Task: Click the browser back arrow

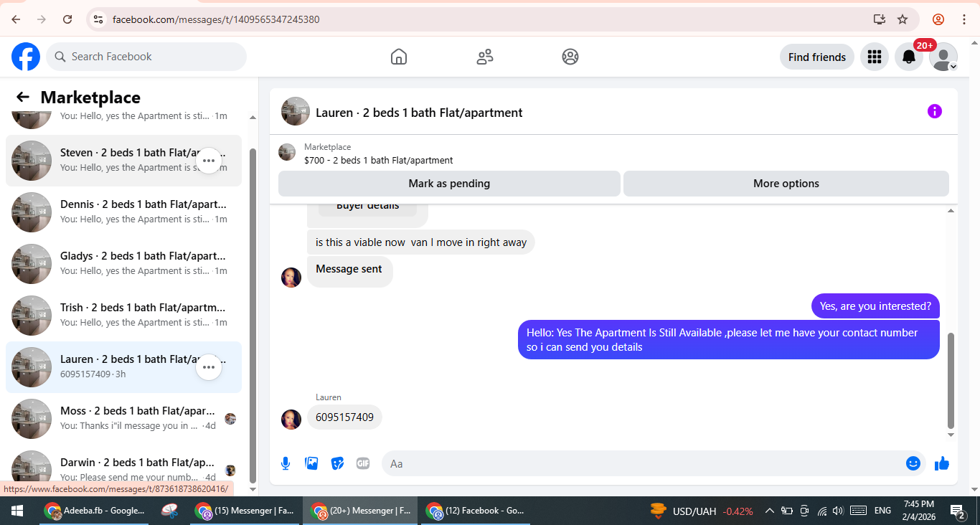Action: tap(16, 19)
